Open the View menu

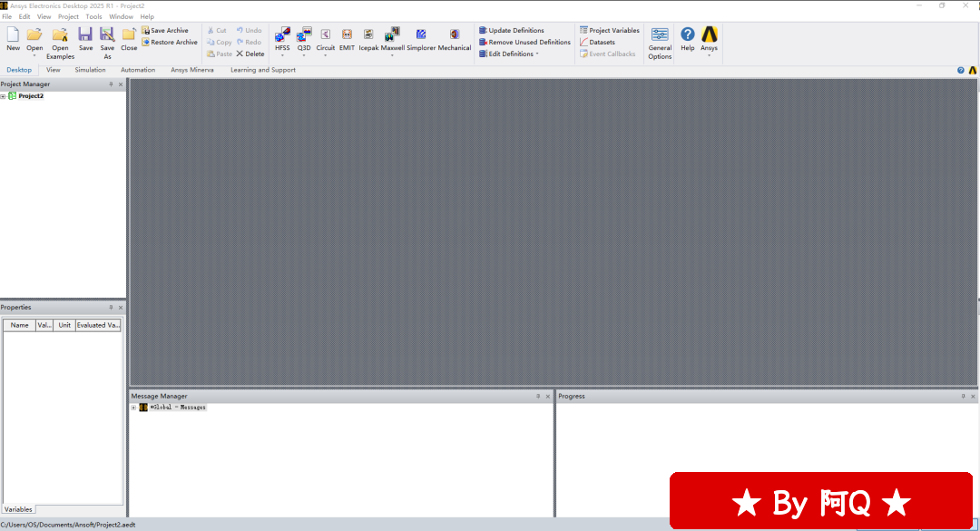click(x=44, y=17)
